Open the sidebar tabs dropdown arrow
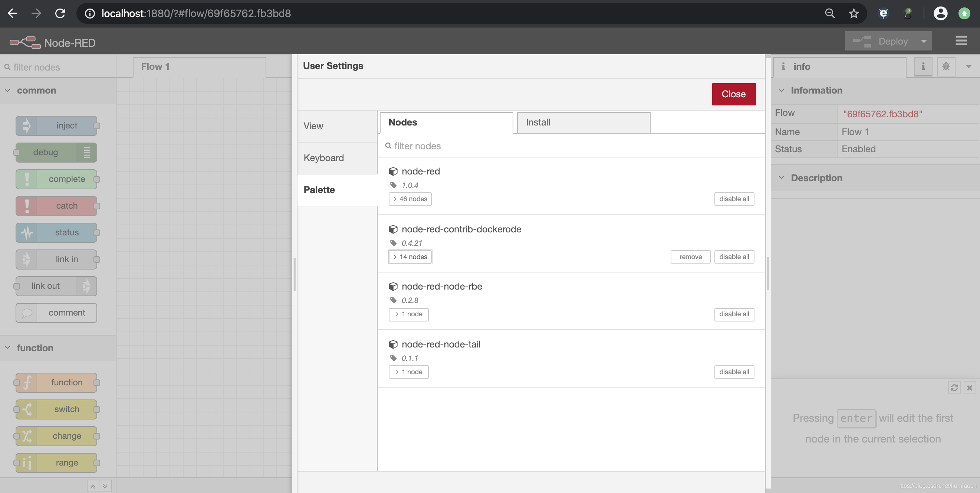The width and height of the screenshot is (980, 493). (969, 66)
